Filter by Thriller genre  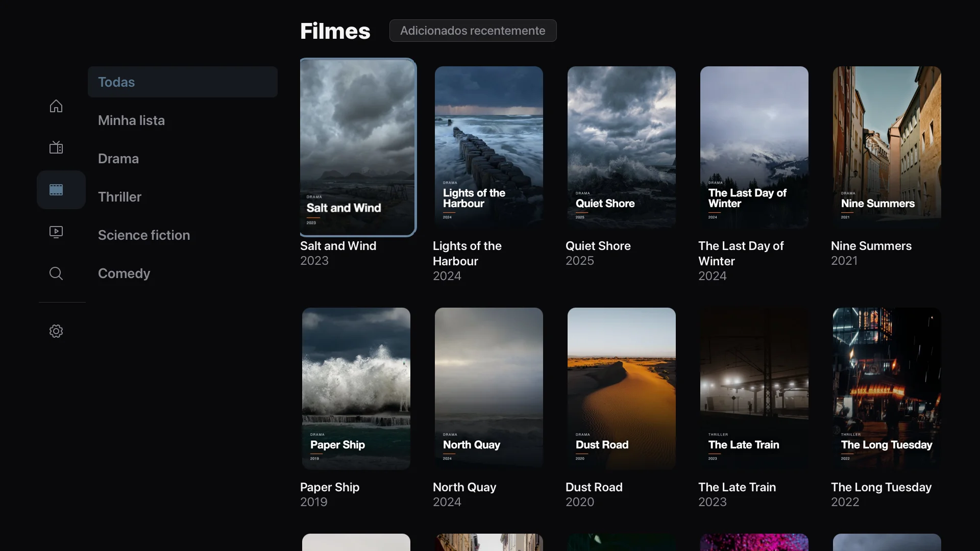click(x=183, y=197)
